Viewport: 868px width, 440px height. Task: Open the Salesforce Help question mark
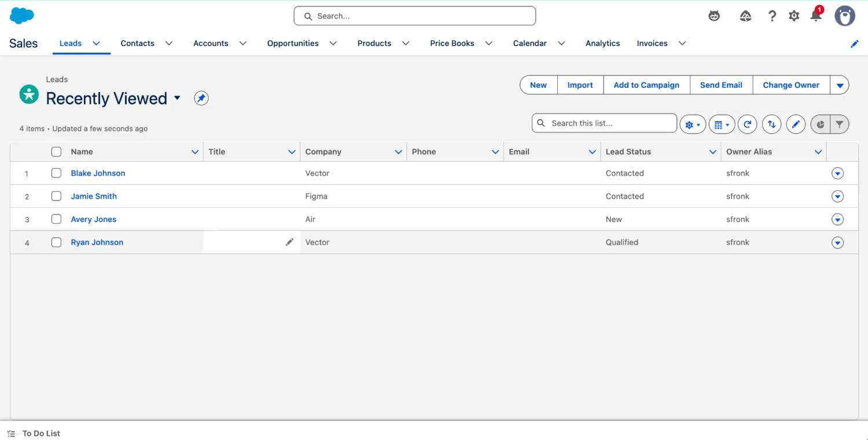(x=772, y=16)
